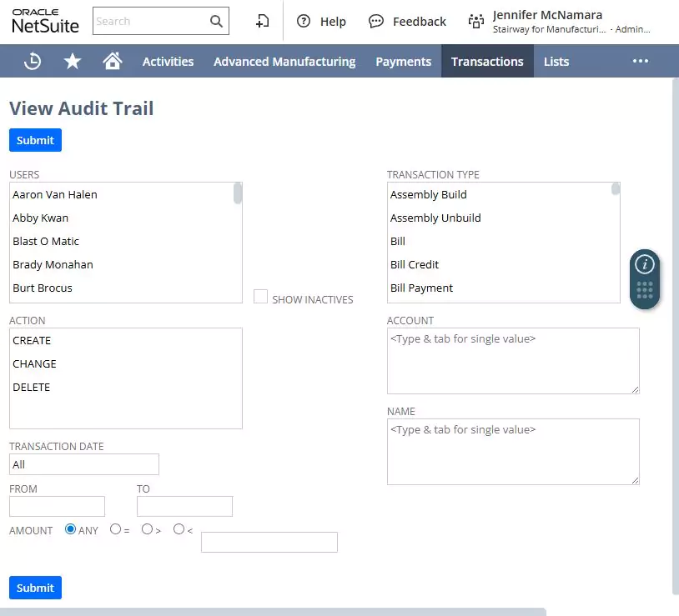Click the Help link

pyautogui.click(x=333, y=21)
